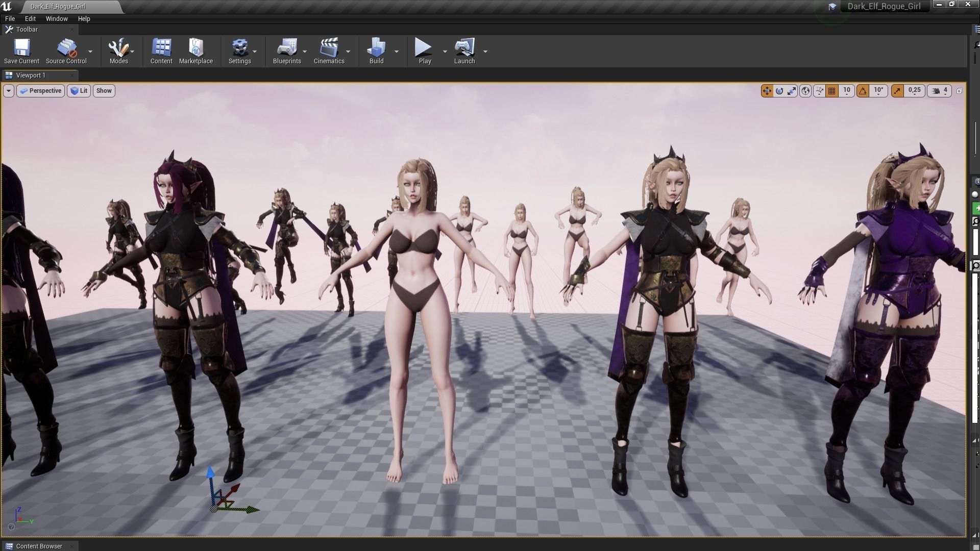Image resolution: width=980 pixels, height=551 pixels.
Task: Click the Save Current toolbar icon
Action: click(x=21, y=51)
